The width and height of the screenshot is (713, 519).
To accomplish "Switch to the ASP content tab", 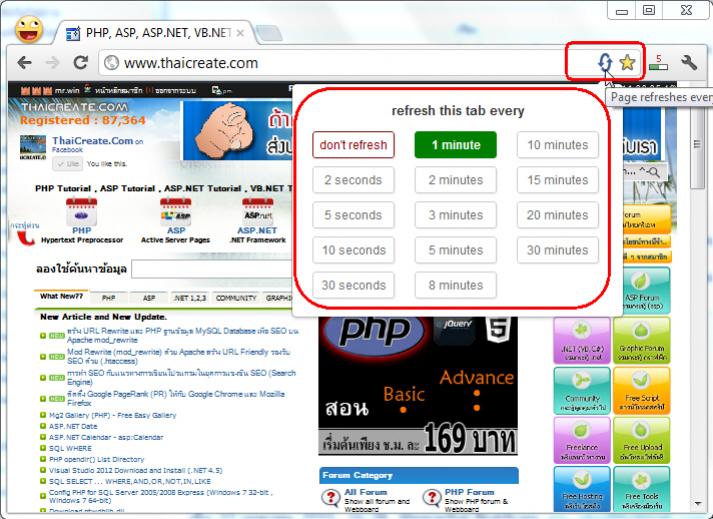I will pos(149,298).
